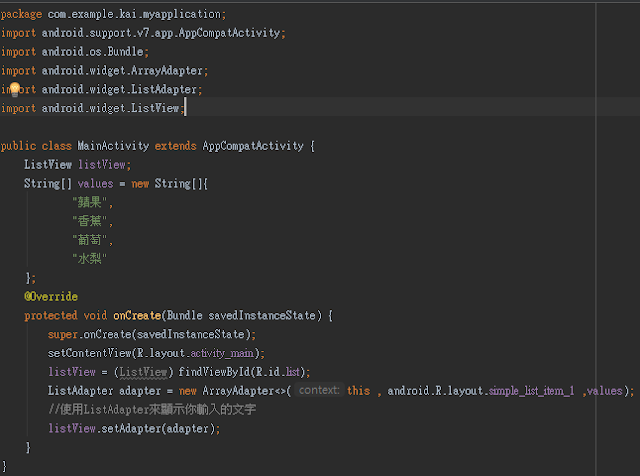Viewport: 640px width, 476px height.
Task: Click the yellow lightbulb quick-fix icon
Action: click(15, 89)
